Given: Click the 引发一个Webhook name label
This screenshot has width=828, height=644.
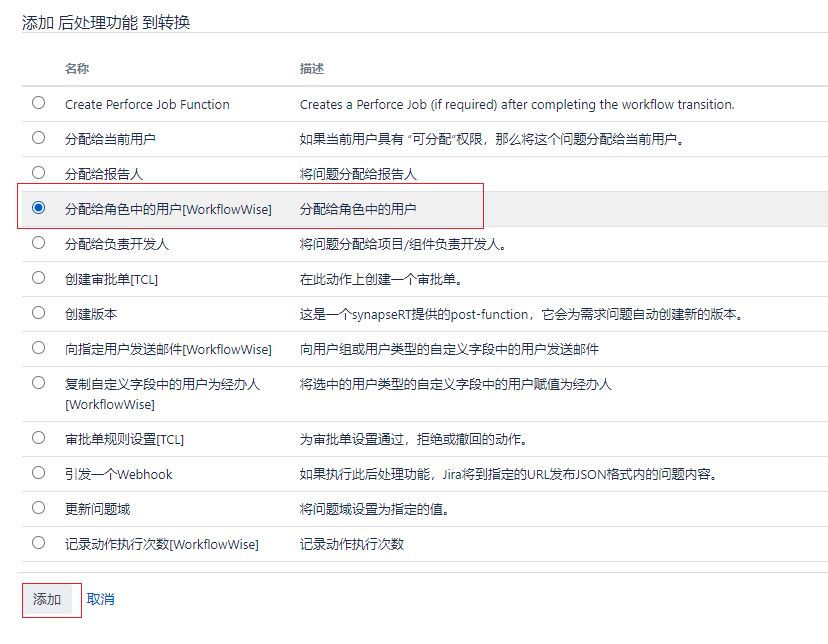Looking at the screenshot, I should point(118,474).
